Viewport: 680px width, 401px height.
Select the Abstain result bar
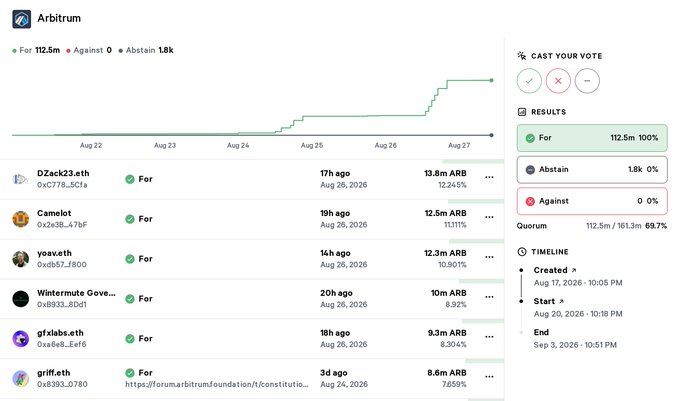[x=592, y=170]
